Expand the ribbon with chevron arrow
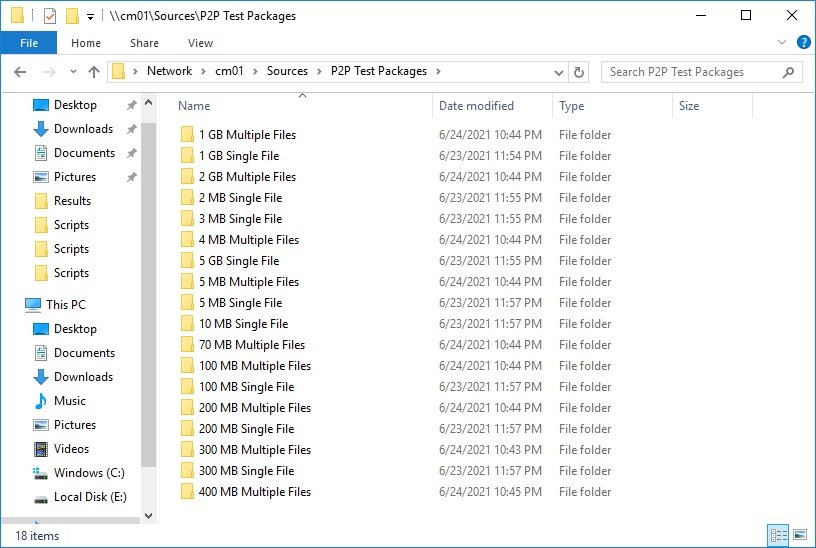The image size is (816, 548). coord(782,43)
